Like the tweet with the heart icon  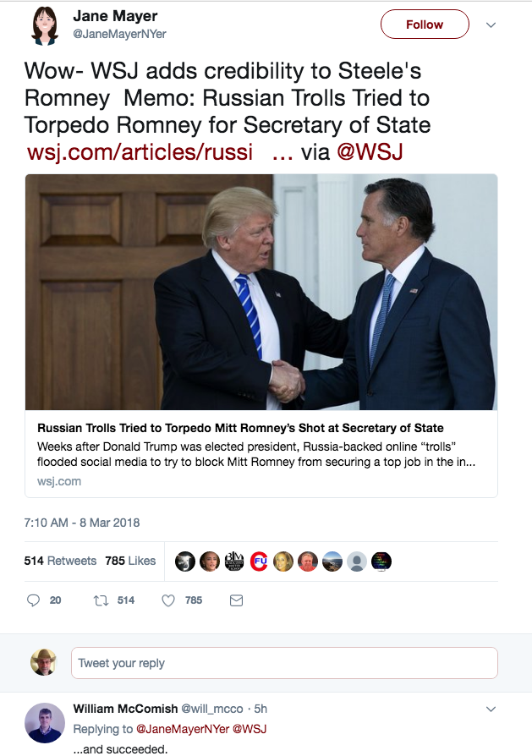click(x=167, y=600)
